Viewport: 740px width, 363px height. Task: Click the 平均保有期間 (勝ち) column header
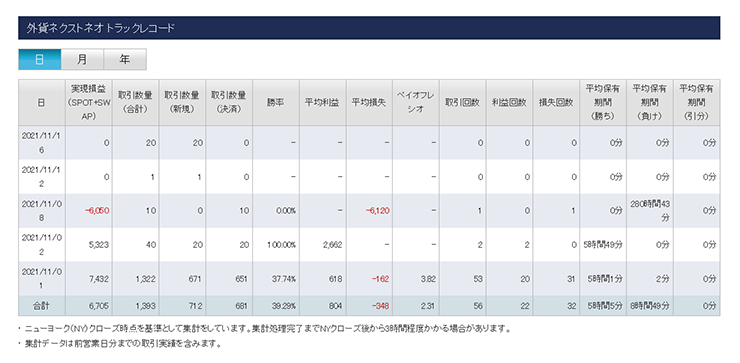pyautogui.click(x=603, y=102)
